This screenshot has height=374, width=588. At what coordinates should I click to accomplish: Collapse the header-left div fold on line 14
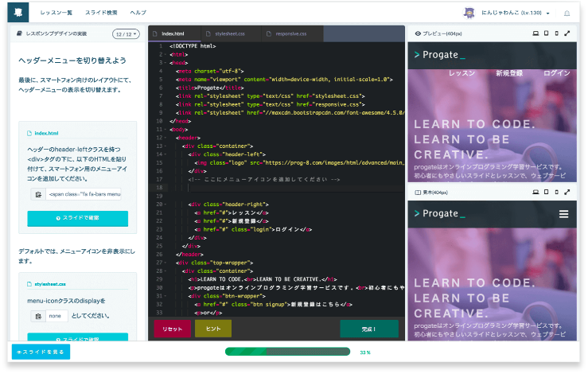165,154
